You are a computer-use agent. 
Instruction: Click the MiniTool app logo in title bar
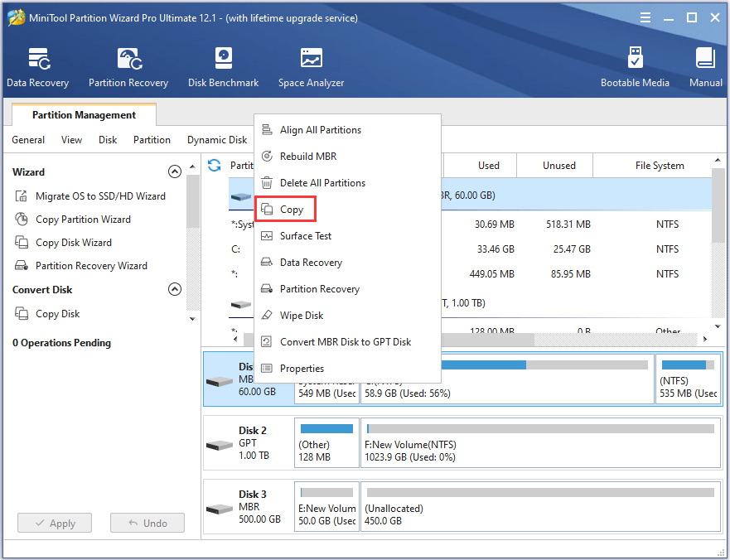17,17
